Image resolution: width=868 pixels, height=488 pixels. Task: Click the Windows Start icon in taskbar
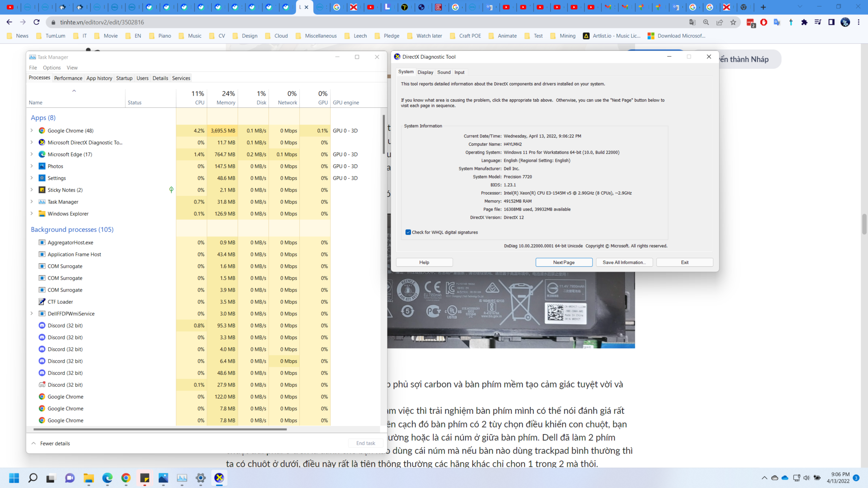point(14,478)
